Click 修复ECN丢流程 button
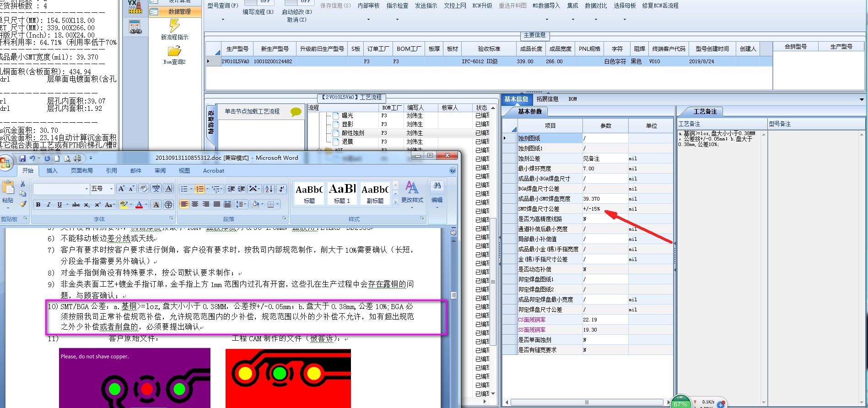Screen dimensions: 868x408 click(660, 5)
